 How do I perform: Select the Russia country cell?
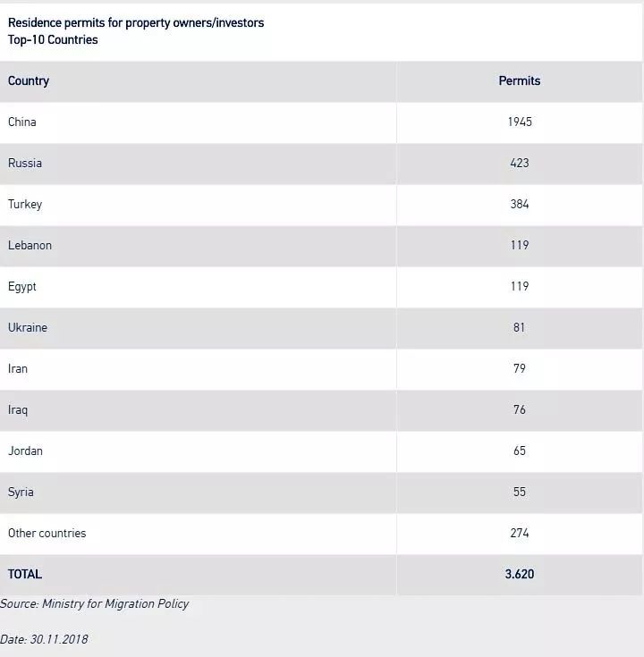(x=25, y=163)
